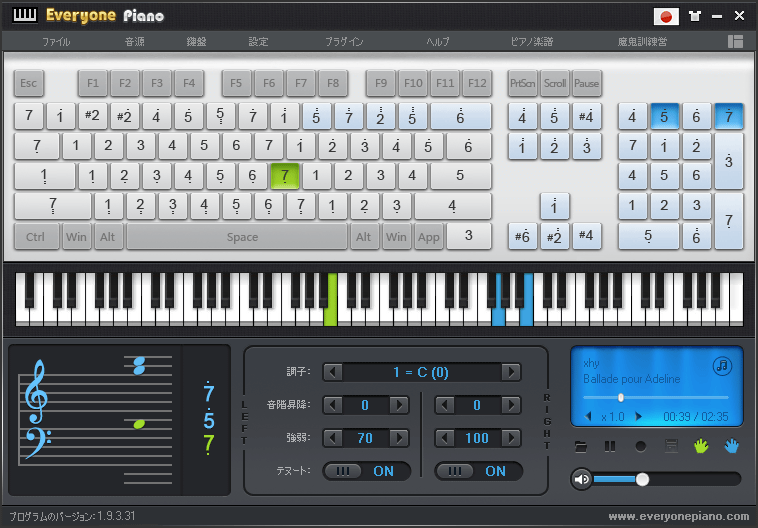Open the プラグイン menu

click(344, 42)
